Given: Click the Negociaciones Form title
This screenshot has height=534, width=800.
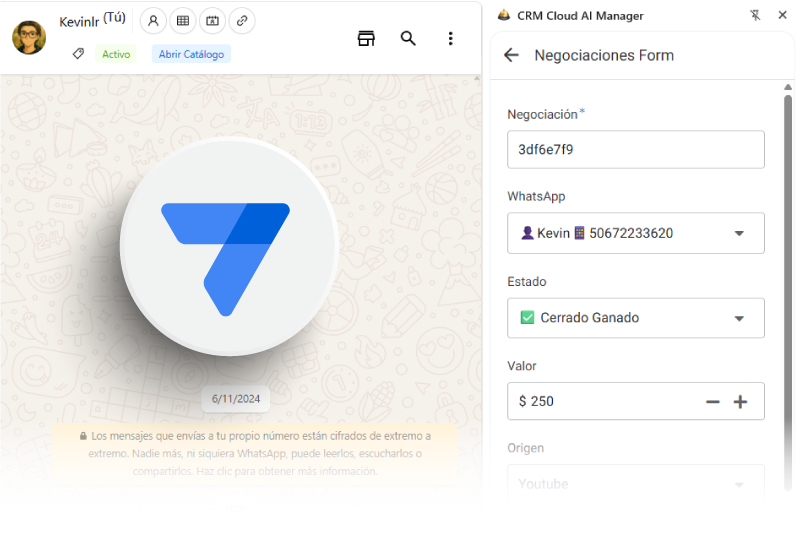Looking at the screenshot, I should [x=604, y=55].
